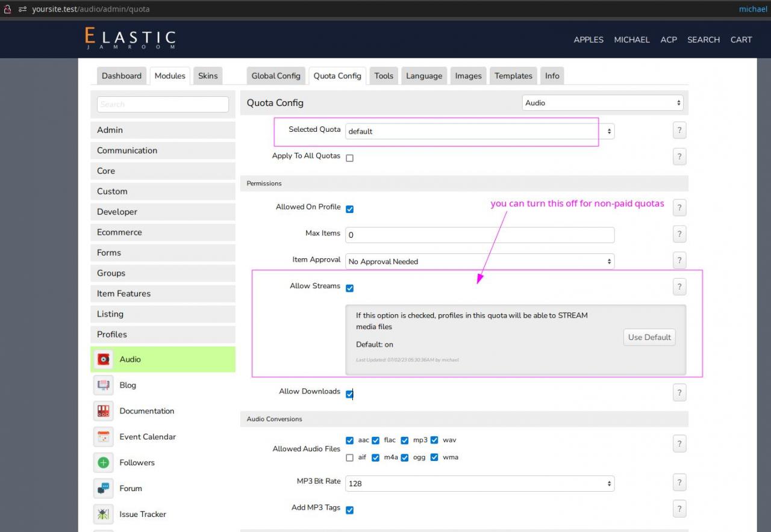Expand the Ecommerce category in sidebar
Viewport: 771px width, 532px height.
coord(163,232)
